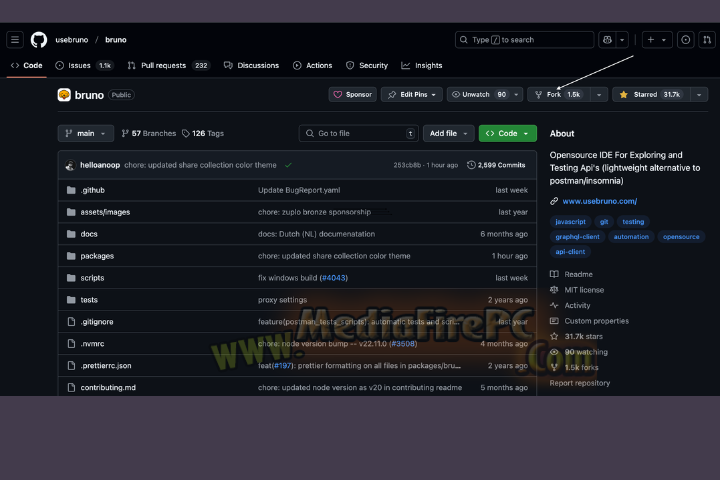
Task: Switch to the Pull requests tab
Action: tap(168, 66)
